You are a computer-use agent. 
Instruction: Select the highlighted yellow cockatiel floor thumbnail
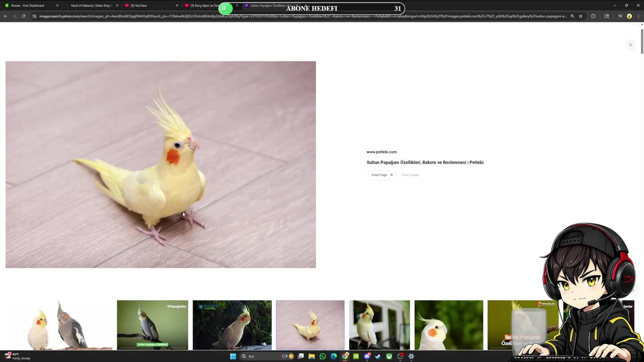click(310, 325)
